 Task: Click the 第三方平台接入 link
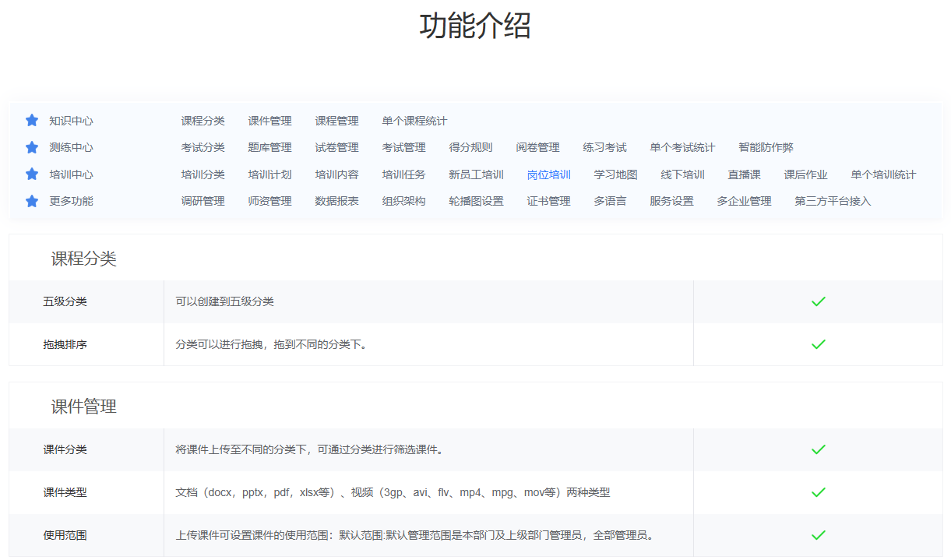832,201
